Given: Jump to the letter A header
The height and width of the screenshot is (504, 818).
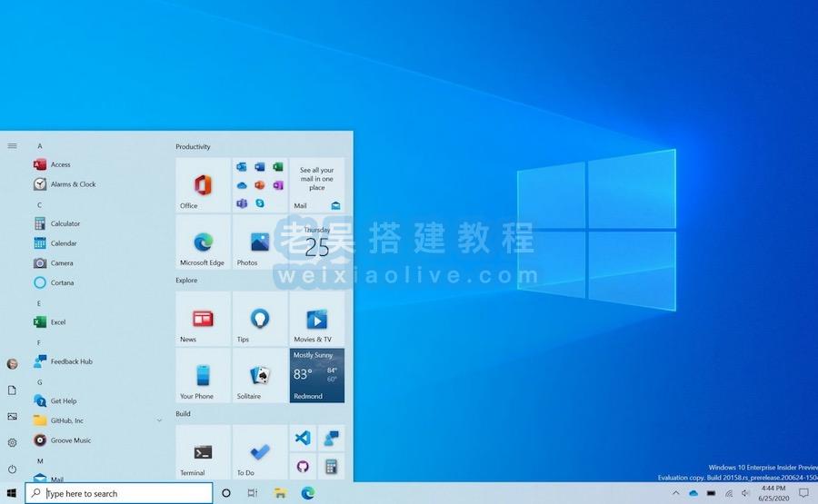Looking at the screenshot, I should coord(40,146).
